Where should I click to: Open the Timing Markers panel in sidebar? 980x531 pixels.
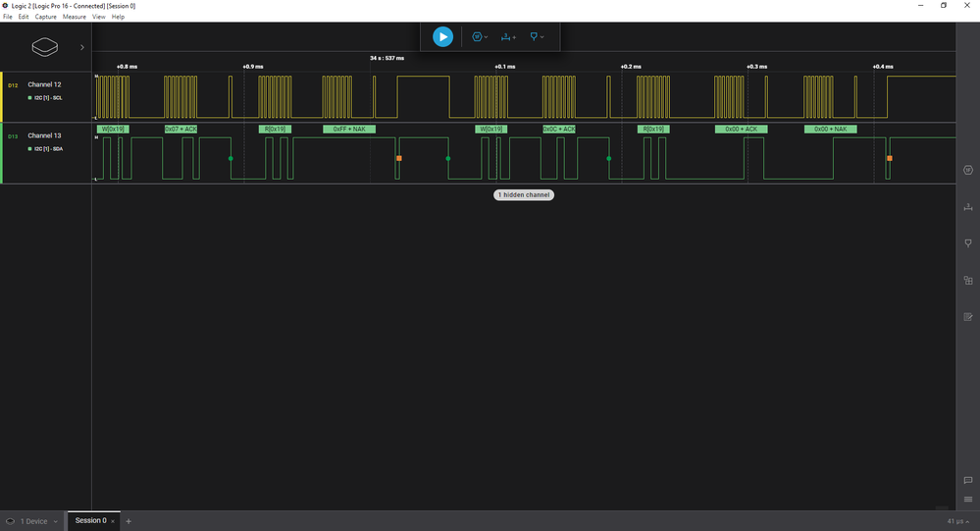point(967,207)
